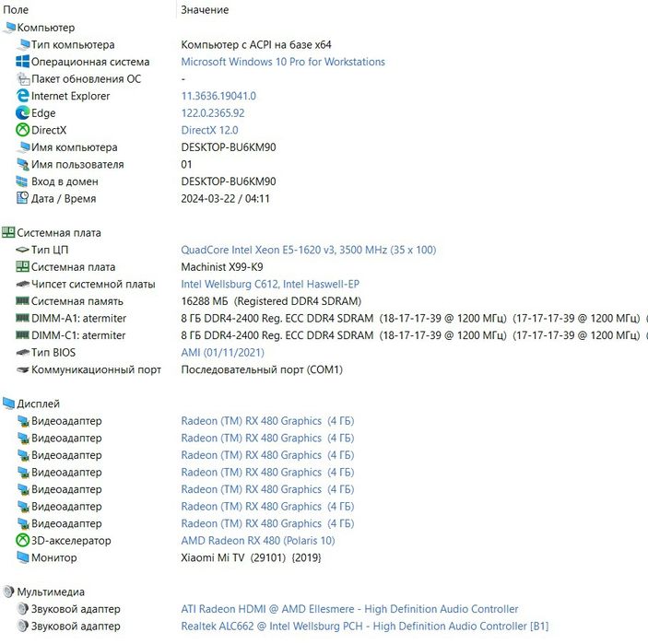This screenshot has width=648, height=644.
Task: Select the Edge browser icon
Action: point(22,112)
